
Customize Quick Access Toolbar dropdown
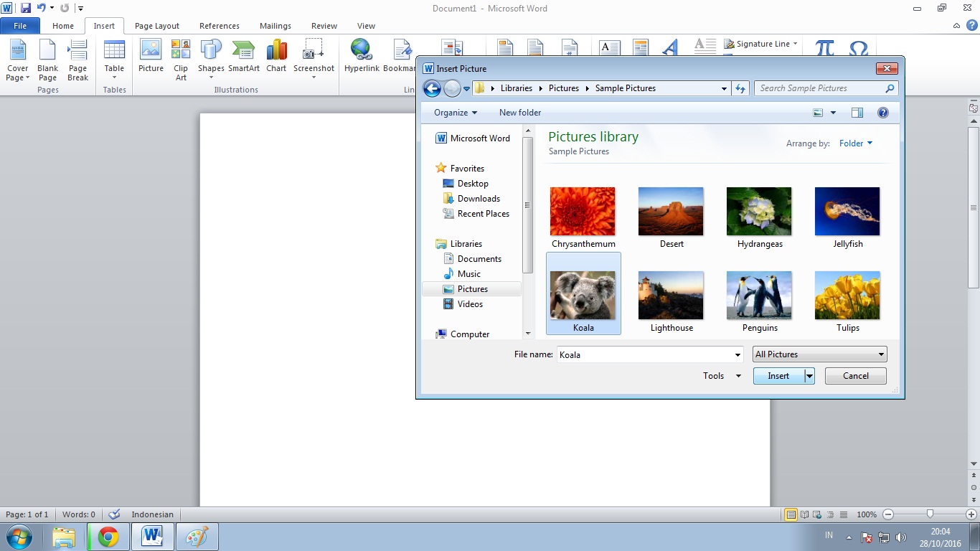(x=80, y=9)
